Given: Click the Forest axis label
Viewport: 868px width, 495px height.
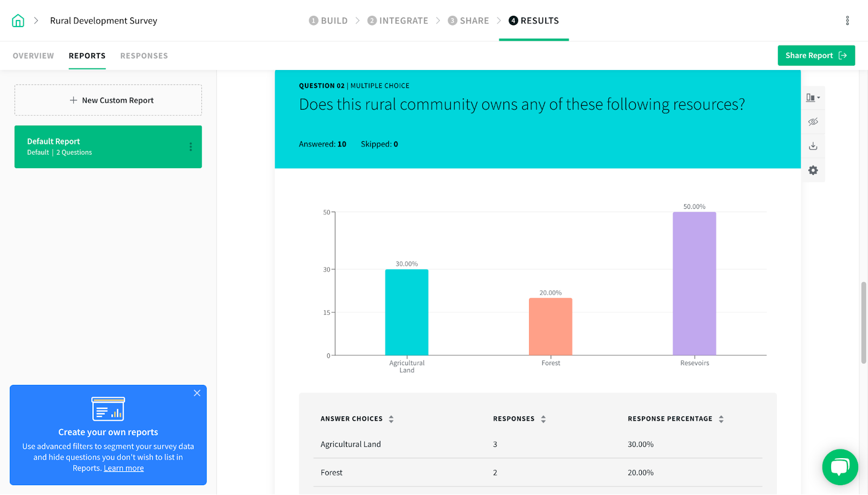Looking at the screenshot, I should 551,363.
